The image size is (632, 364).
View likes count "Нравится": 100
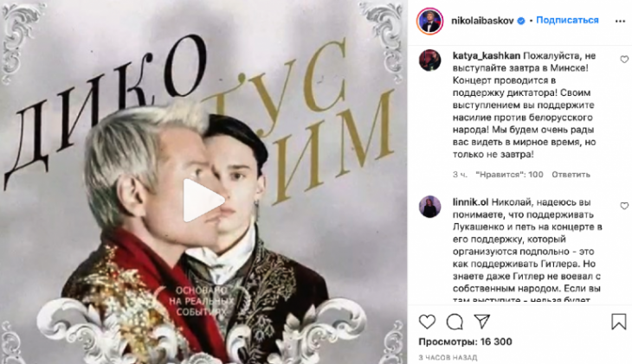pos(509,175)
